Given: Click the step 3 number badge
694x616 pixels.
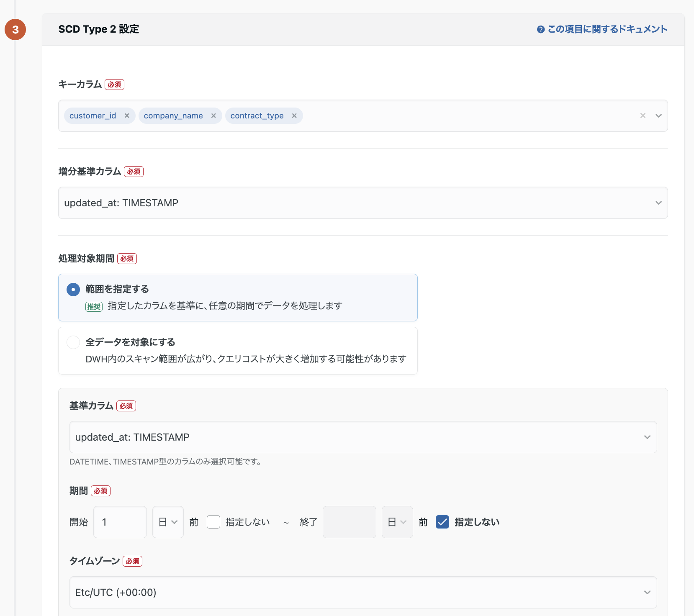Looking at the screenshot, I should (15, 30).
